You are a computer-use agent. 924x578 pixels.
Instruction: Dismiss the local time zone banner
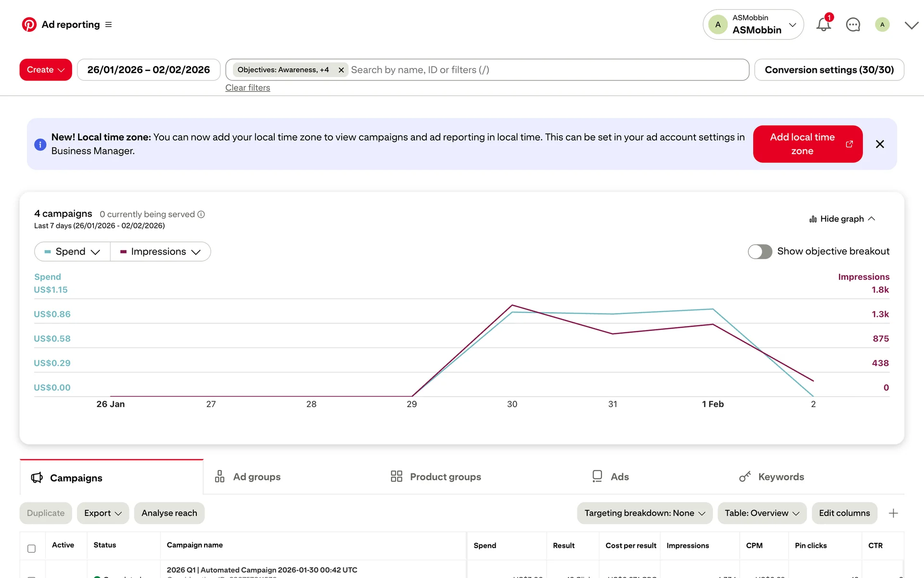[880, 144]
